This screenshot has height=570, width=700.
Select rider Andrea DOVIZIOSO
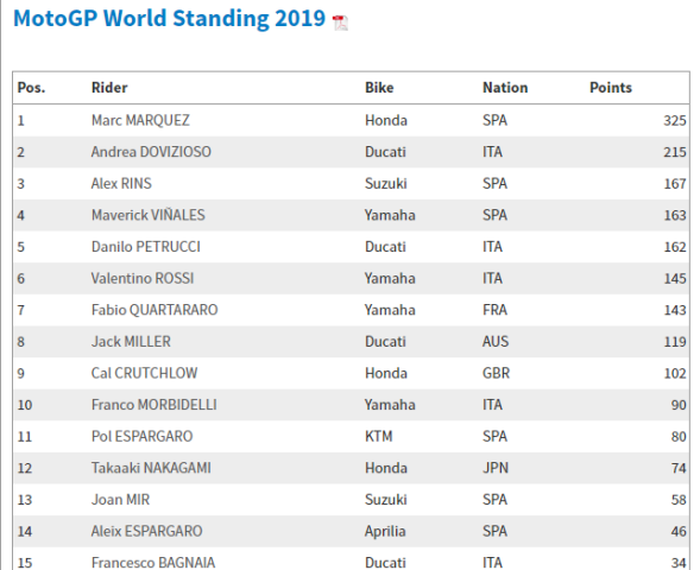(x=151, y=152)
